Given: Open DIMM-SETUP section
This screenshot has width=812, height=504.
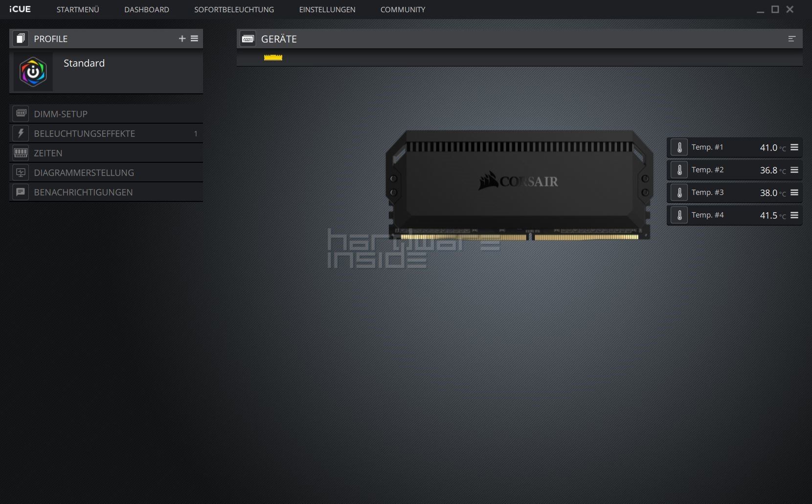Looking at the screenshot, I should (106, 114).
